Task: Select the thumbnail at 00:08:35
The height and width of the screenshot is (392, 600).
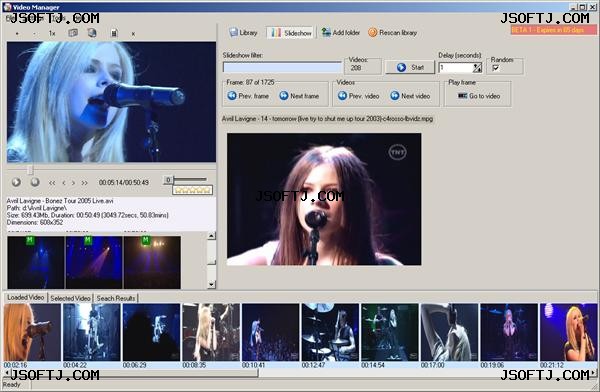Action: [x=211, y=332]
